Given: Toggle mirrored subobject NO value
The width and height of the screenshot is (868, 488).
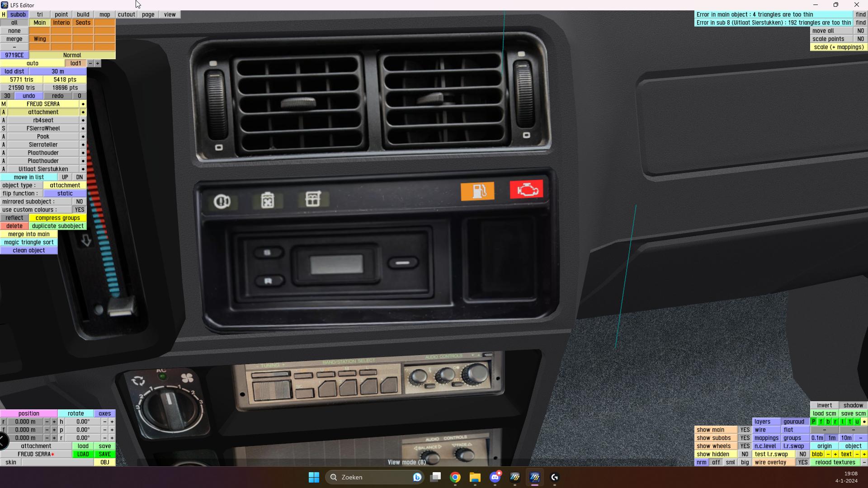Looking at the screenshot, I should (x=79, y=202).
